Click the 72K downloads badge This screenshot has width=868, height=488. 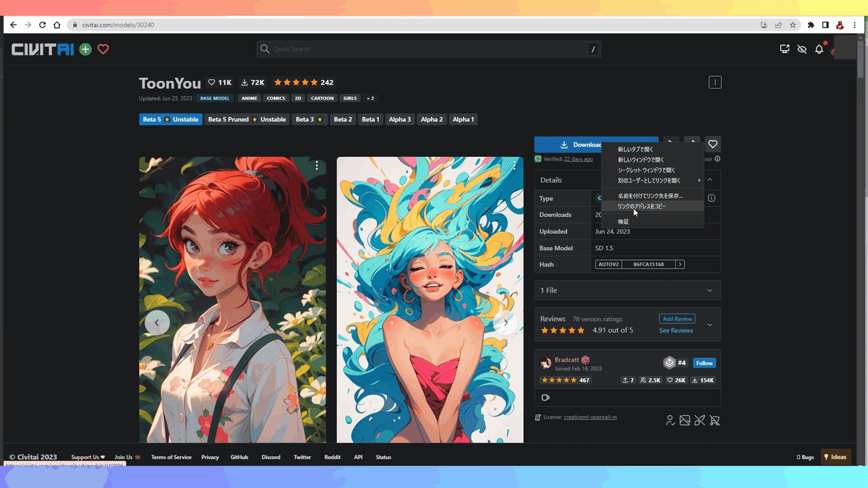[x=253, y=82]
